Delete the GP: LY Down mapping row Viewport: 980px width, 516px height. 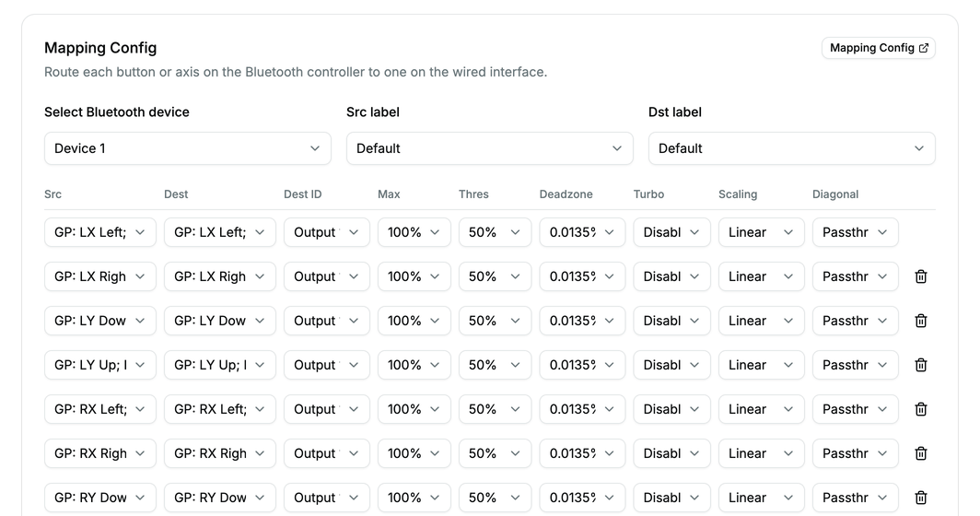pos(921,321)
